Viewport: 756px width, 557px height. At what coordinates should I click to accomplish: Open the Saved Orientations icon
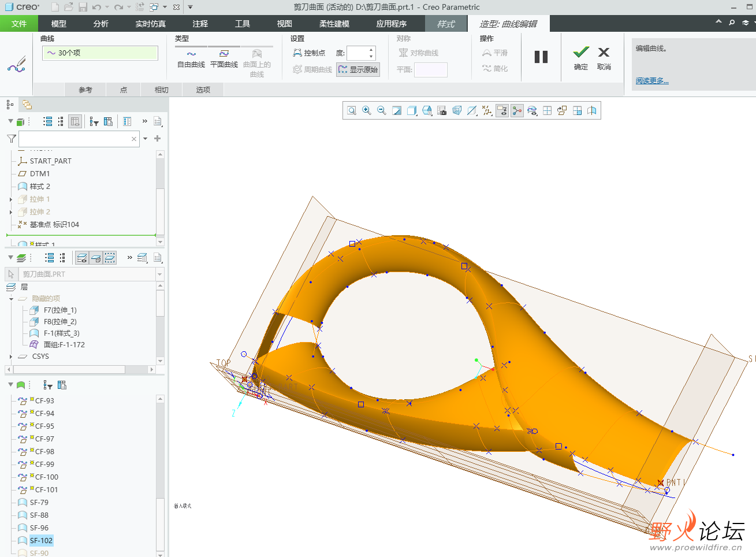coord(427,110)
